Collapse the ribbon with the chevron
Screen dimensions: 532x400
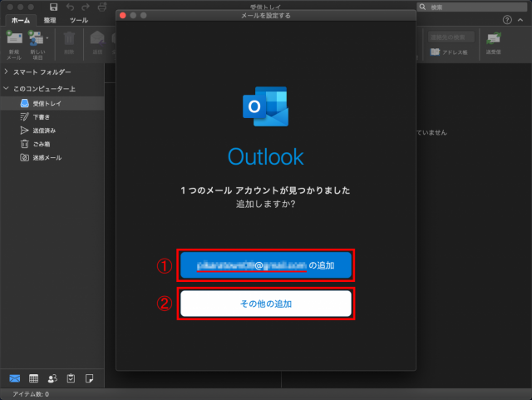[521, 19]
